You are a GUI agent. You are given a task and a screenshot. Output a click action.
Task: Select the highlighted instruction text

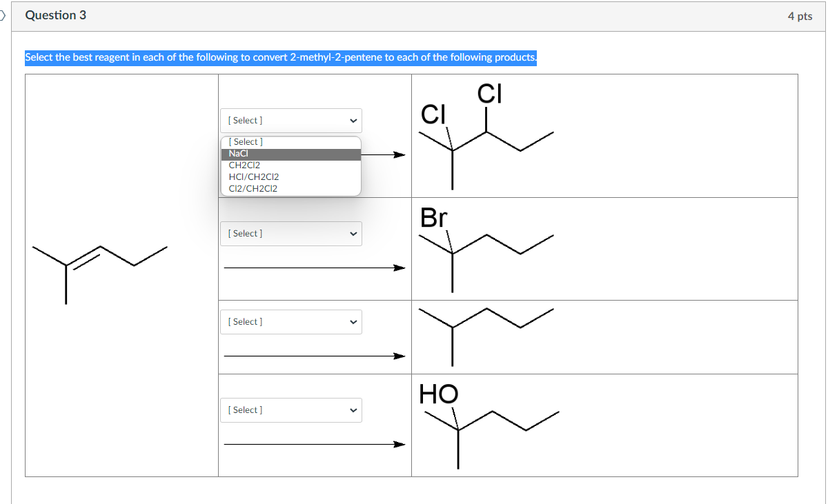pos(279,57)
